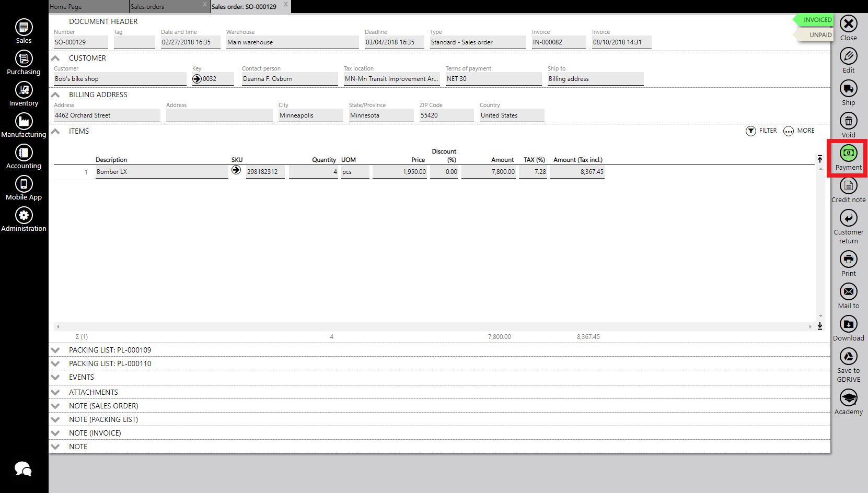Click the Quantity field for Bomber LX
The height and width of the screenshot is (493, 868).
[313, 172]
